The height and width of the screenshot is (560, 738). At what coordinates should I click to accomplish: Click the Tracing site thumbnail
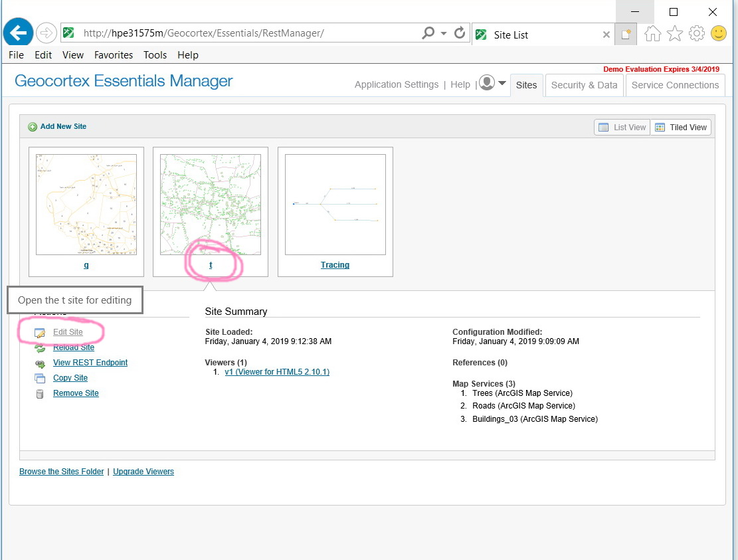click(x=335, y=205)
